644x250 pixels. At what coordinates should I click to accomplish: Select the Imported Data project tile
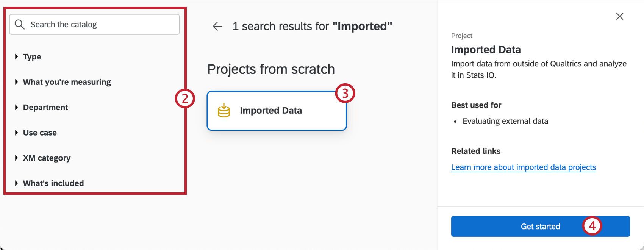(277, 110)
